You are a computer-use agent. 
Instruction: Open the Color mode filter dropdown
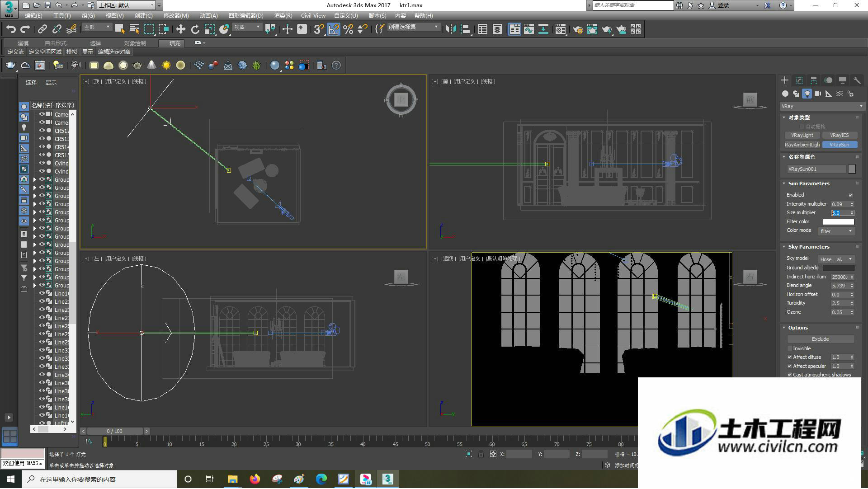(x=836, y=231)
